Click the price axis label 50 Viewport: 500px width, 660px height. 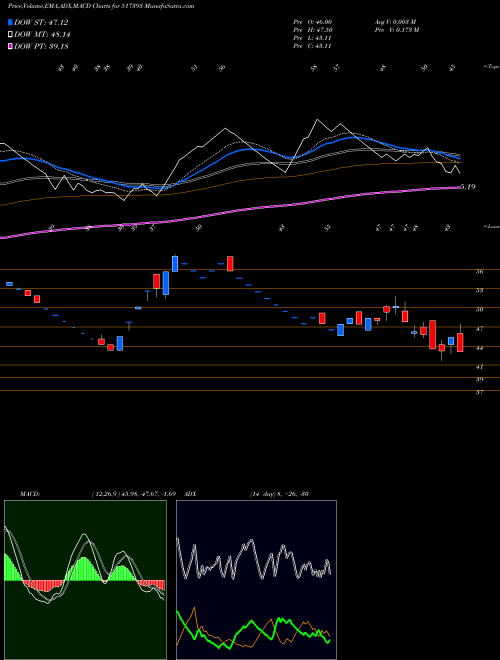(479, 310)
